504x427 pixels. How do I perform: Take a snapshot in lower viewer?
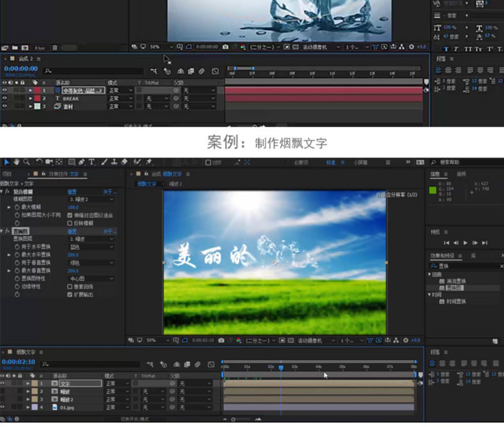pyautogui.click(x=221, y=341)
